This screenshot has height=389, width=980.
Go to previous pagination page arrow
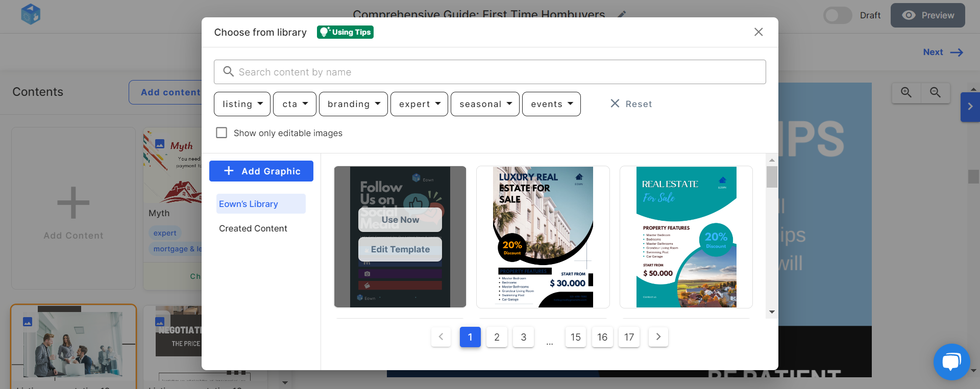(441, 336)
